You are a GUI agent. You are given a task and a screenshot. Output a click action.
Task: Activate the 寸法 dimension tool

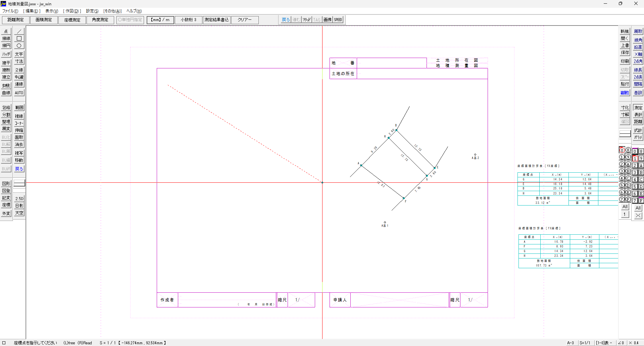coord(19,61)
